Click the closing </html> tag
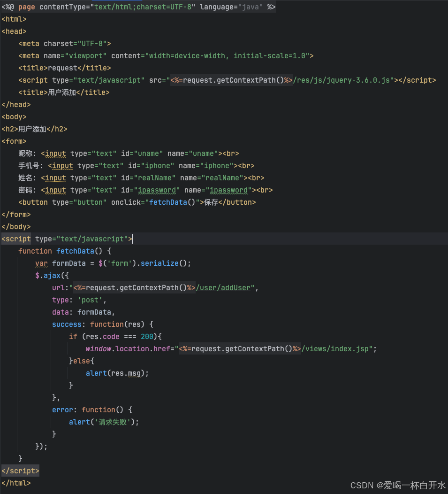This screenshot has width=448, height=494. point(16,483)
